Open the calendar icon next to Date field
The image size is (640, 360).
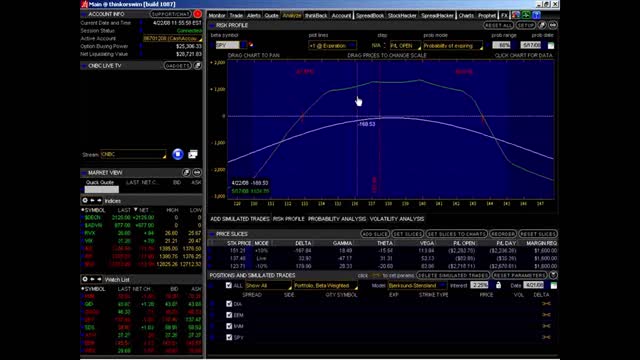[x=553, y=285]
